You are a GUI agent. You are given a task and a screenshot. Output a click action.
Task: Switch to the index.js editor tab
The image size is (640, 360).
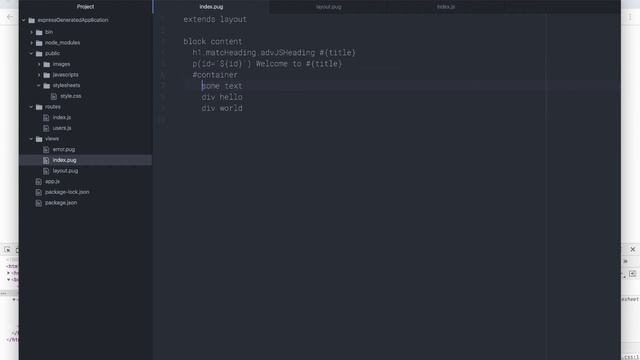(446, 7)
